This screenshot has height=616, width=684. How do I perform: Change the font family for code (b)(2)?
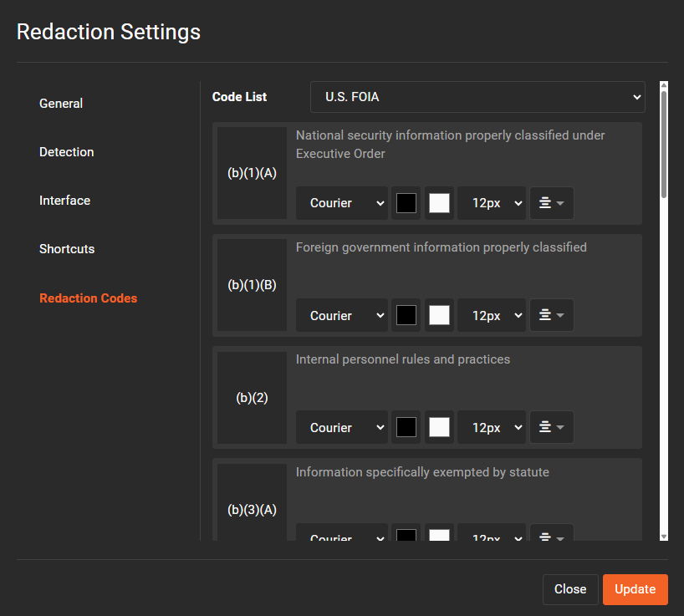[342, 427]
